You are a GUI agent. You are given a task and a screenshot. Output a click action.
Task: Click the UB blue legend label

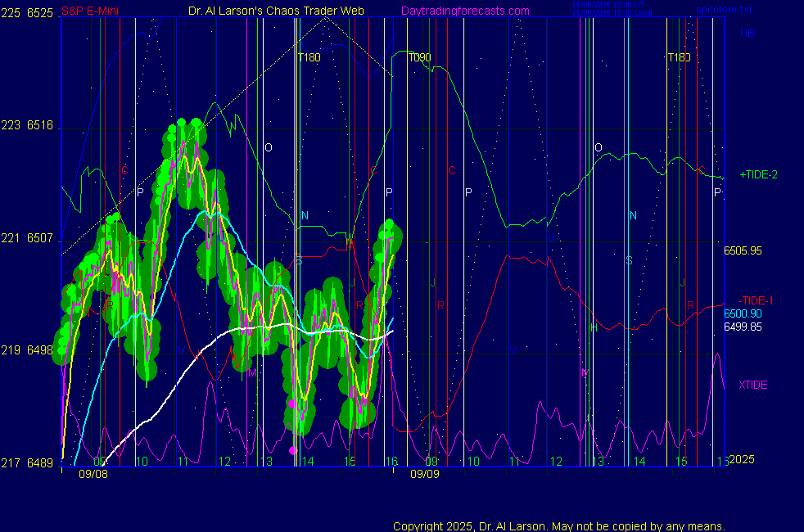pyautogui.click(x=747, y=33)
